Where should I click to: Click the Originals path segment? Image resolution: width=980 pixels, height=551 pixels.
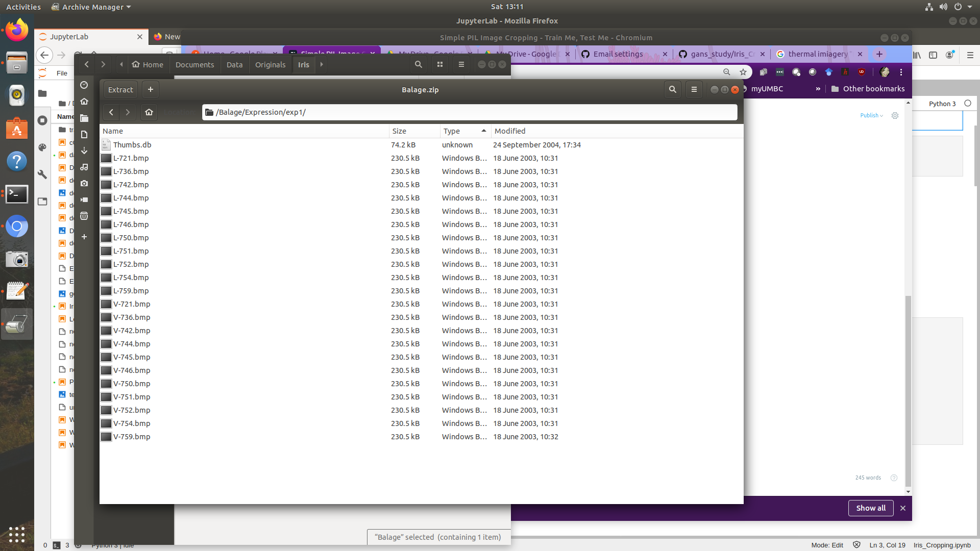pyautogui.click(x=270, y=65)
